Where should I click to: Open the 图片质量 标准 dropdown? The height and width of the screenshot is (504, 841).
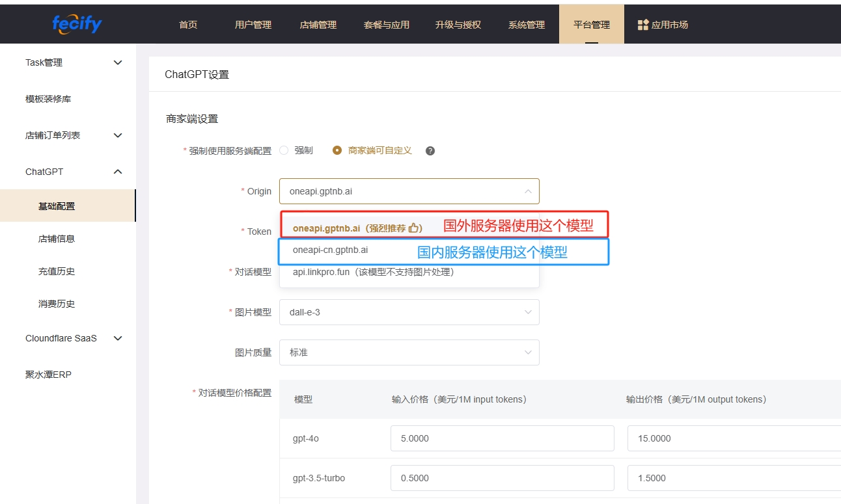[x=409, y=352]
